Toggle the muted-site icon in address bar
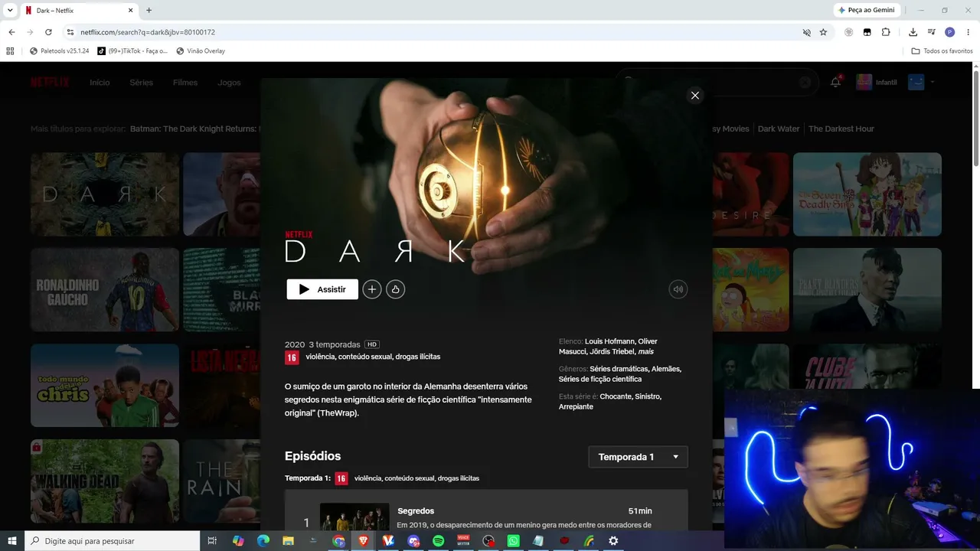This screenshot has width=980, height=551. click(x=806, y=32)
